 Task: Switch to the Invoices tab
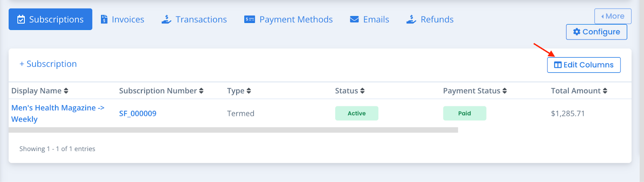click(x=122, y=19)
